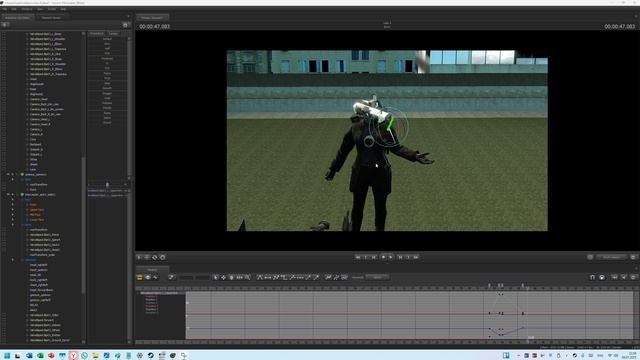Viewport: 640px width, 360px height.
Task: Switch to Animation Set Editor tab
Action: (x=18, y=18)
